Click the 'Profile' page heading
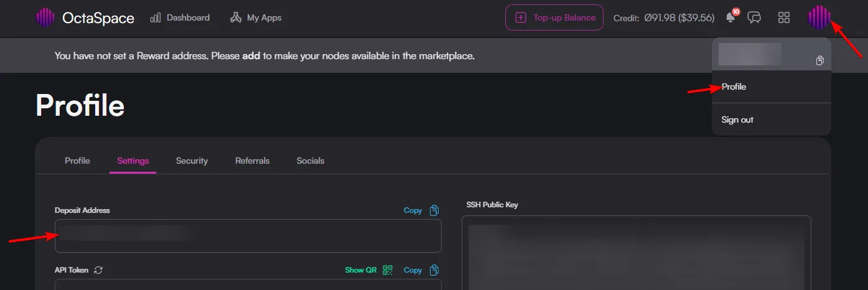Screen dimensions: 868x290 [x=80, y=105]
